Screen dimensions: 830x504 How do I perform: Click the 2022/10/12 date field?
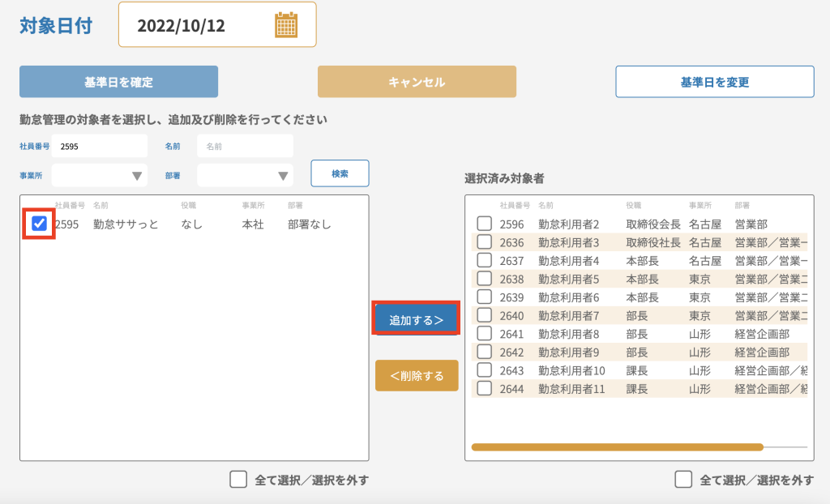(217, 25)
